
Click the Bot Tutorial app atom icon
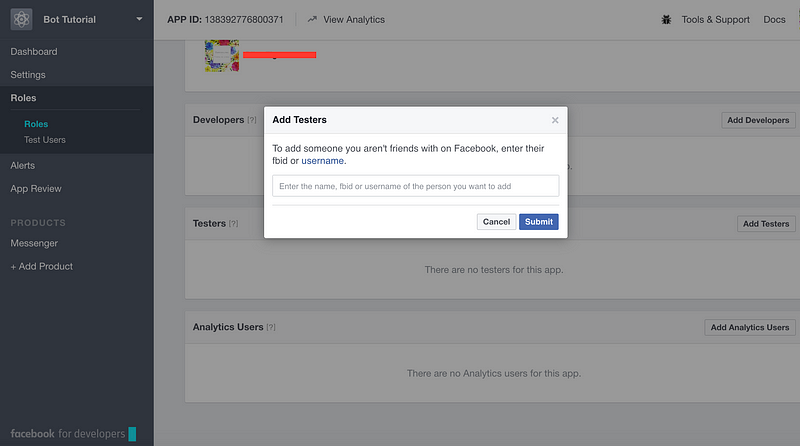pos(21,19)
